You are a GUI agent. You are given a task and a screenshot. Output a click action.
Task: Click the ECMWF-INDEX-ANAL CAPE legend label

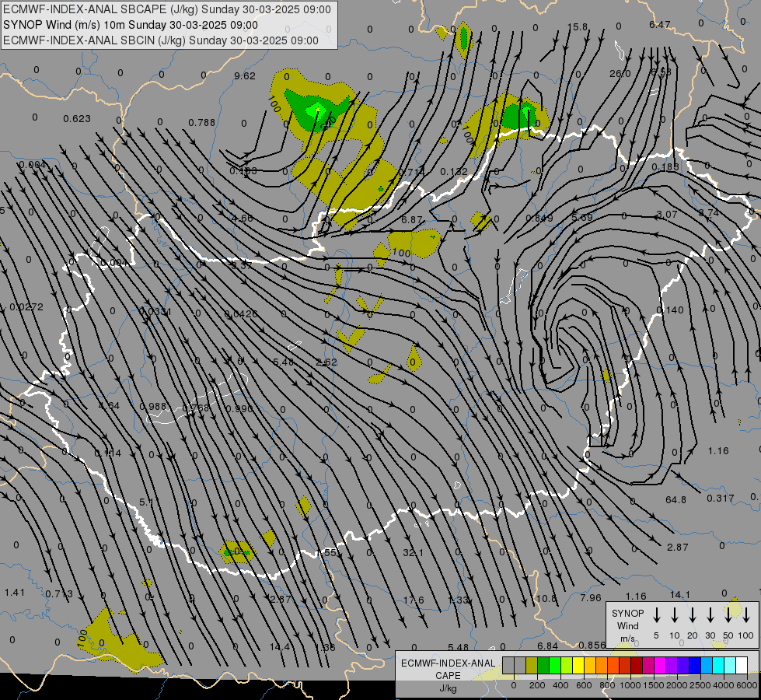(448, 669)
